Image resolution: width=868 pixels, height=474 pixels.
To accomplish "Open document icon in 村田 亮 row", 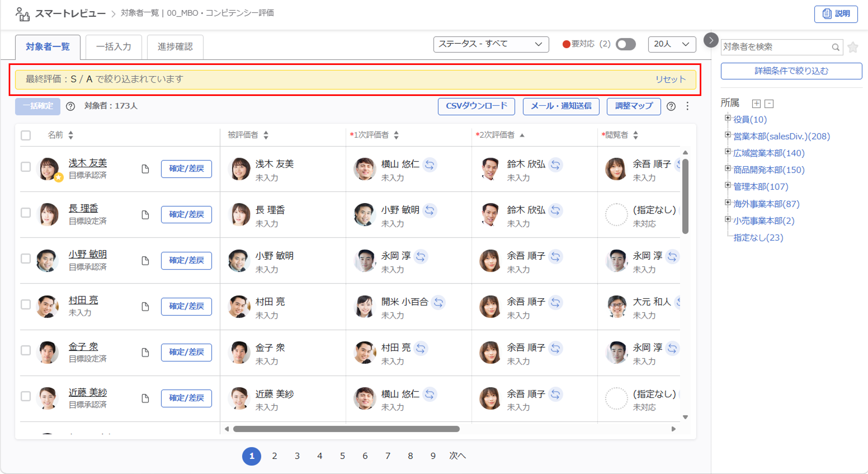I will pos(145,306).
